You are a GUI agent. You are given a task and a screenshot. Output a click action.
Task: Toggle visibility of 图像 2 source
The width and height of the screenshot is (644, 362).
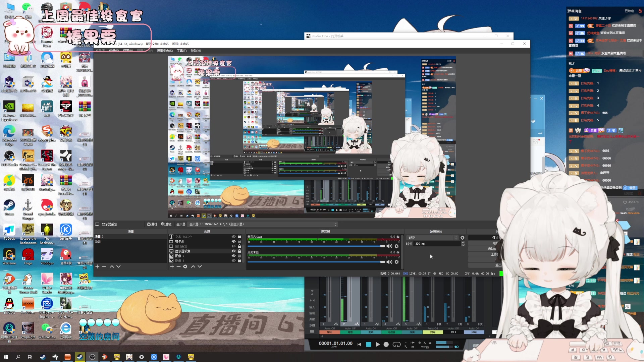tap(233, 256)
